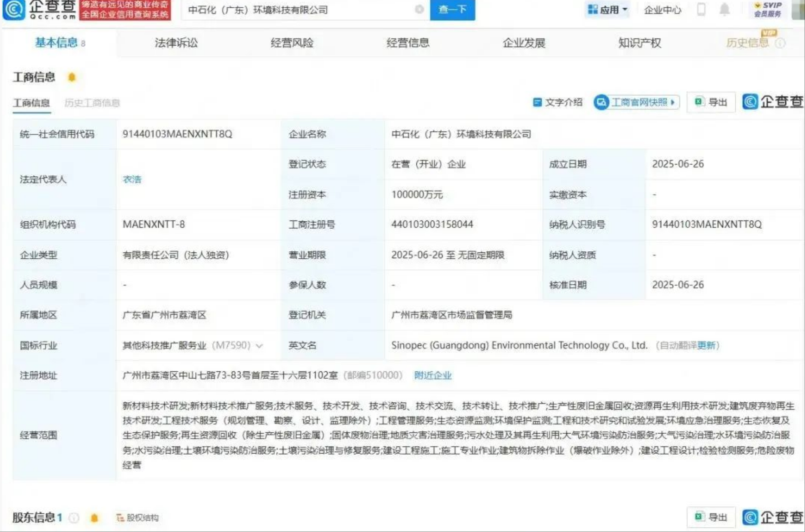
Task: Click 广州市荔湾区市场监督管理局 text
Action: click(x=452, y=315)
